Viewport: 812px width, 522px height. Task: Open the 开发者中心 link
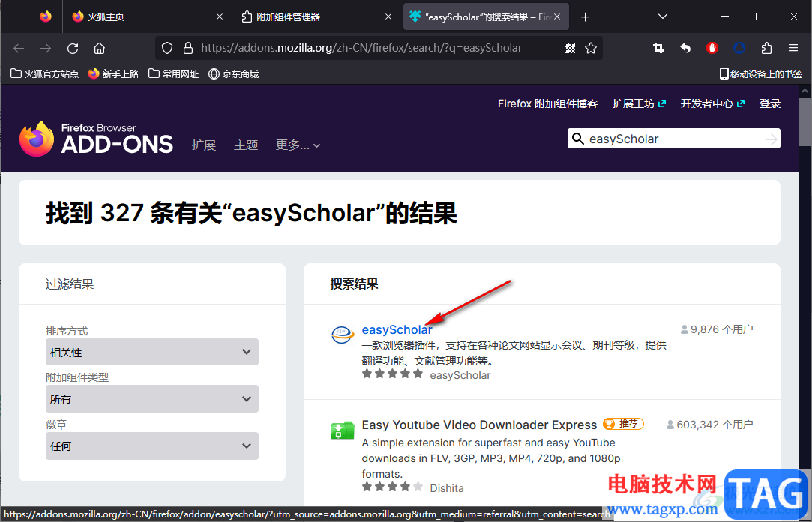point(712,103)
